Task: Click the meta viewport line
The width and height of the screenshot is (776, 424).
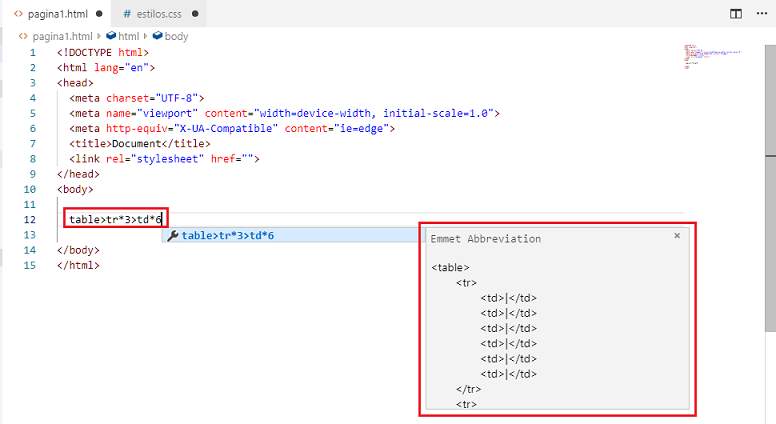Action: (285, 113)
